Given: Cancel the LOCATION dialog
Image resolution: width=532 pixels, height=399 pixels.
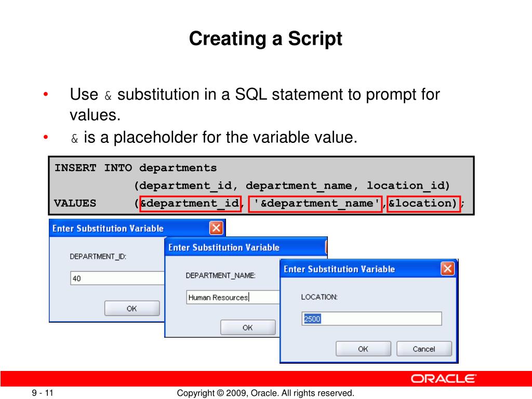Looking at the screenshot, I should pyautogui.click(x=424, y=349).
